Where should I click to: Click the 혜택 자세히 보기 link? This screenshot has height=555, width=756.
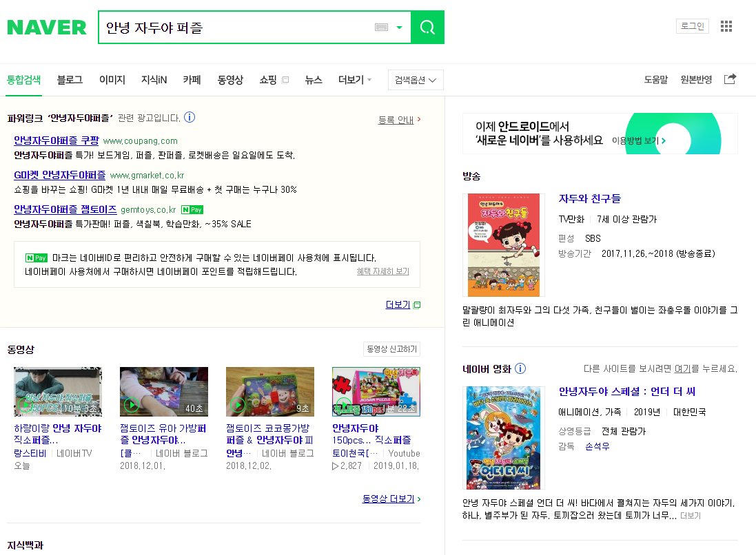(x=382, y=272)
